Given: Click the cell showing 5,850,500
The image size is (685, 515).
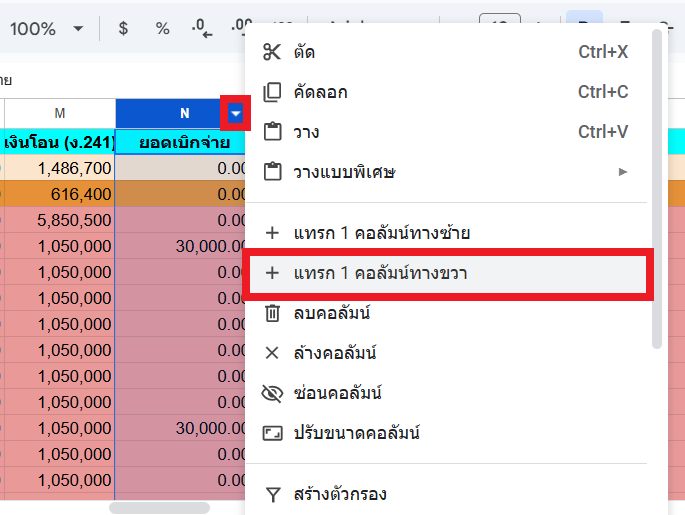Looking at the screenshot, I should [x=60, y=220].
